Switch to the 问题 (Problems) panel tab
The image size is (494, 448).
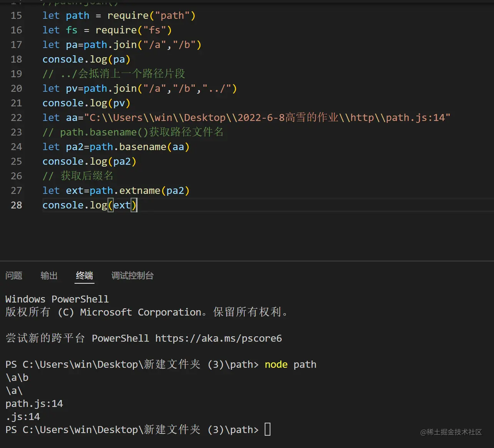coord(13,275)
